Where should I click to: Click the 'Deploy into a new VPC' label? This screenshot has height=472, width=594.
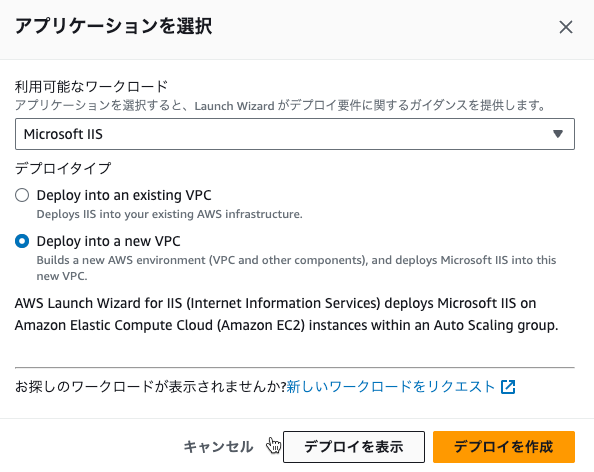[108, 241]
